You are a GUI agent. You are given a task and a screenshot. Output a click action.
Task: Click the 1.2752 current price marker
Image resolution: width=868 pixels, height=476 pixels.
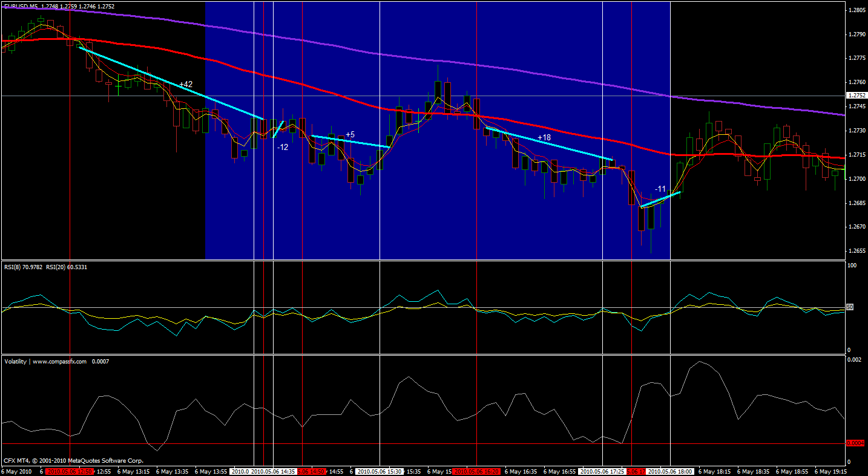856,96
